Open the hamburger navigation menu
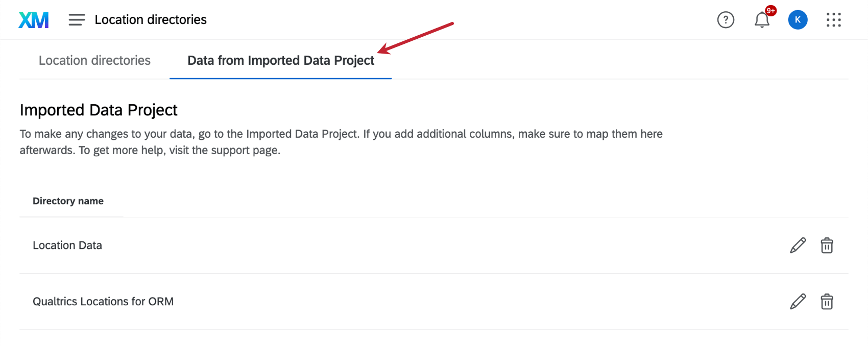 [x=76, y=19]
